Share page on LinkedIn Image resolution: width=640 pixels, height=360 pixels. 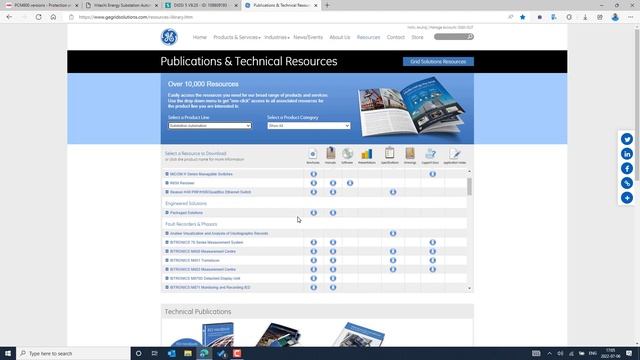(x=627, y=154)
